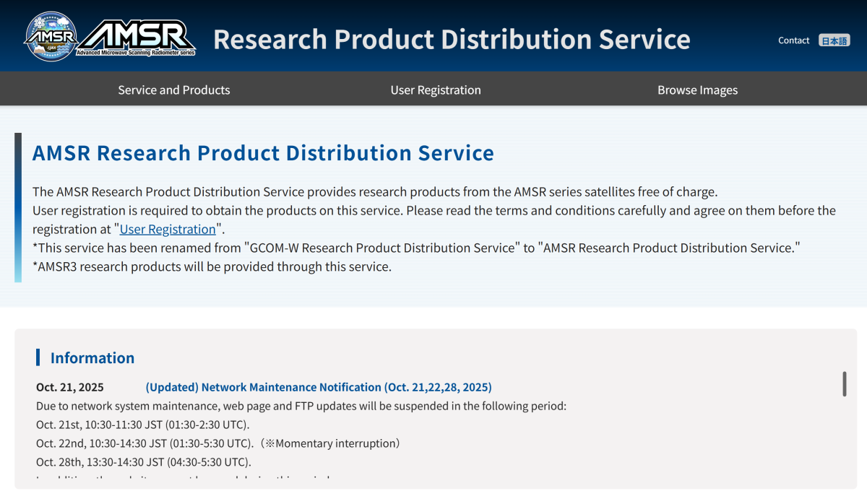Click the Research Product Distribution Service header title
Image resolution: width=867 pixels, height=504 pixels.
452,39
